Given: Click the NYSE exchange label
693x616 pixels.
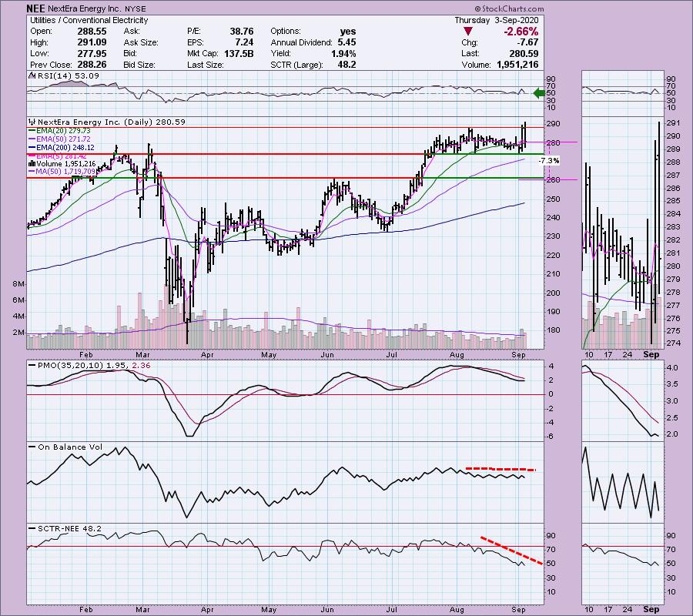Looking at the screenshot, I should [x=134, y=8].
